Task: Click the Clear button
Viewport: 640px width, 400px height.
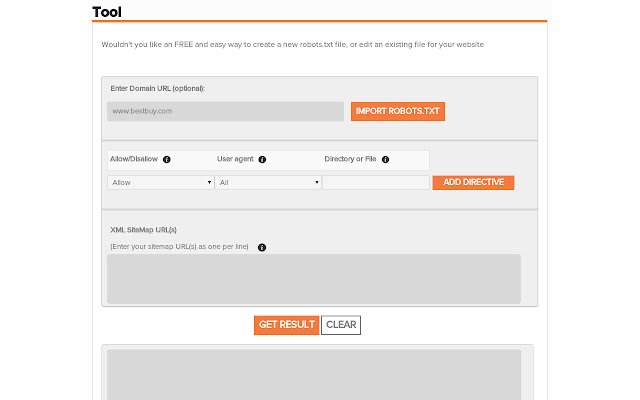Action: pos(341,325)
